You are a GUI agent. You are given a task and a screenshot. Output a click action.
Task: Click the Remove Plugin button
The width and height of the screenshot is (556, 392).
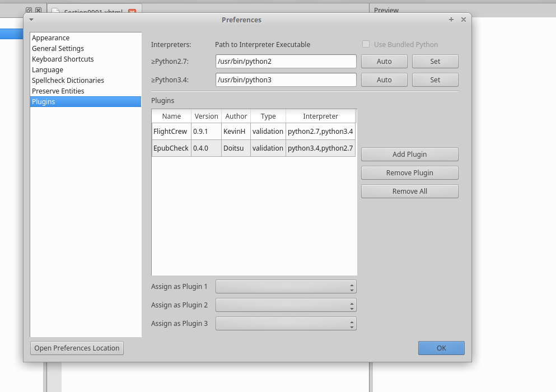pyautogui.click(x=409, y=173)
